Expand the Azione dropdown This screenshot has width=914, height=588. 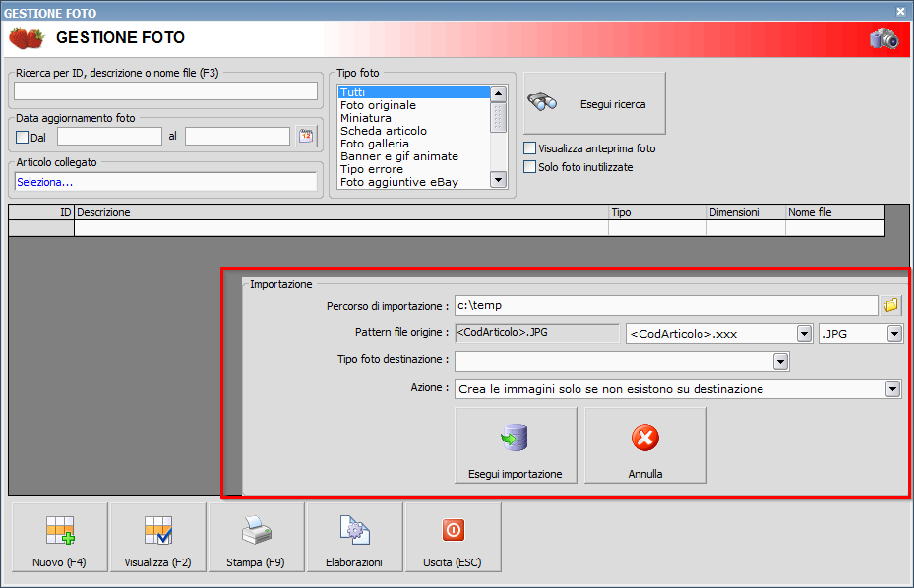coord(892,388)
